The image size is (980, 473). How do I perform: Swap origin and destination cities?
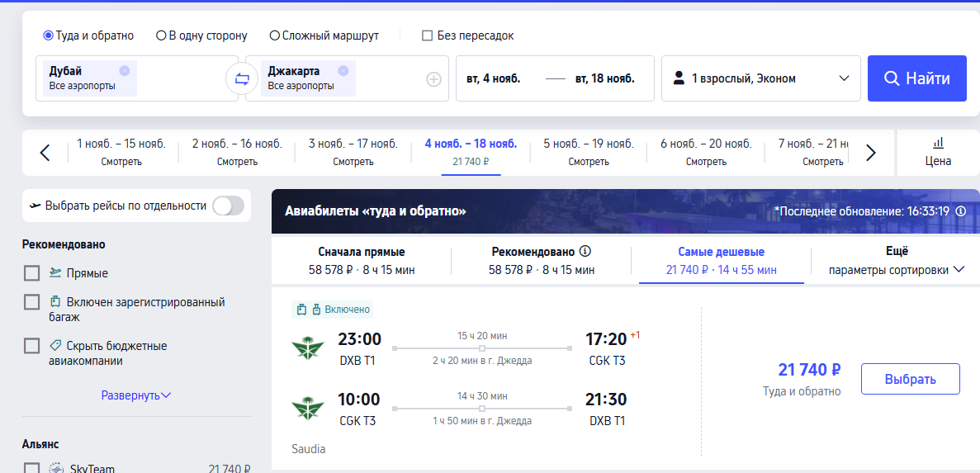click(242, 78)
